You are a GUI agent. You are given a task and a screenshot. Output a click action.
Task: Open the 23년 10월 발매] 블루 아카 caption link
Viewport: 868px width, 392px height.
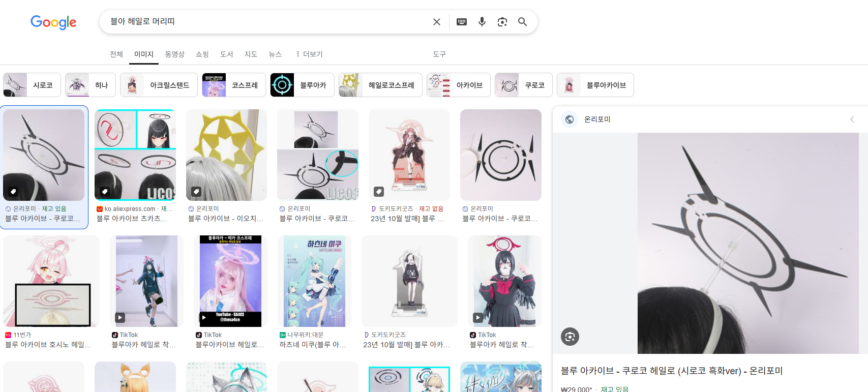click(x=406, y=345)
